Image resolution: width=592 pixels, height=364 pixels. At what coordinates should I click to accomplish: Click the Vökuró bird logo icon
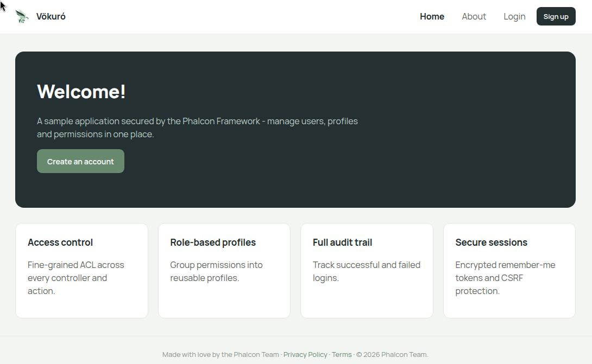(x=22, y=17)
